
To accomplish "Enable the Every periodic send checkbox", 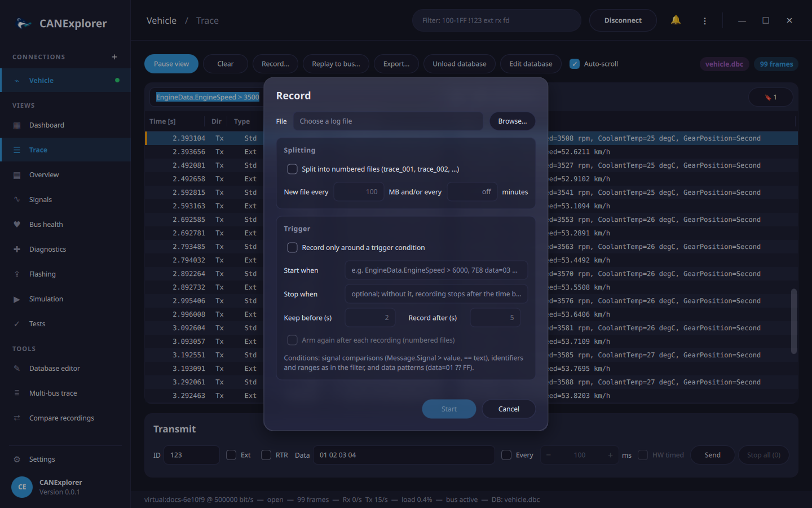I will 506,455.
